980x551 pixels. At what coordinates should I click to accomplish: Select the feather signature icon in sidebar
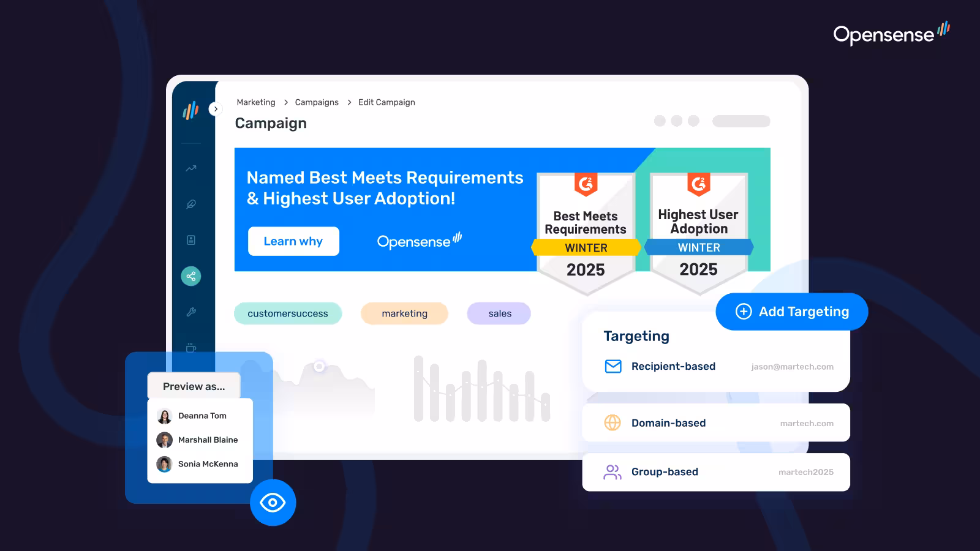(191, 204)
